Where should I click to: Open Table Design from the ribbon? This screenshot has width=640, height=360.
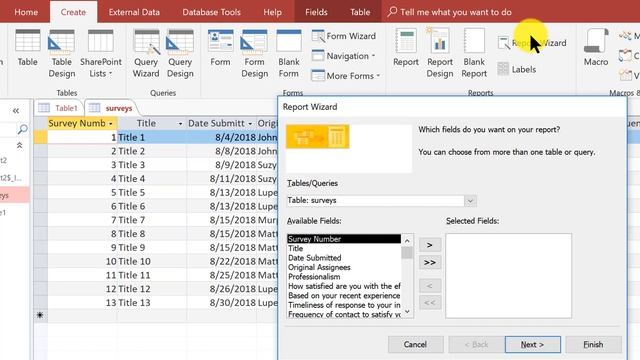click(x=62, y=53)
